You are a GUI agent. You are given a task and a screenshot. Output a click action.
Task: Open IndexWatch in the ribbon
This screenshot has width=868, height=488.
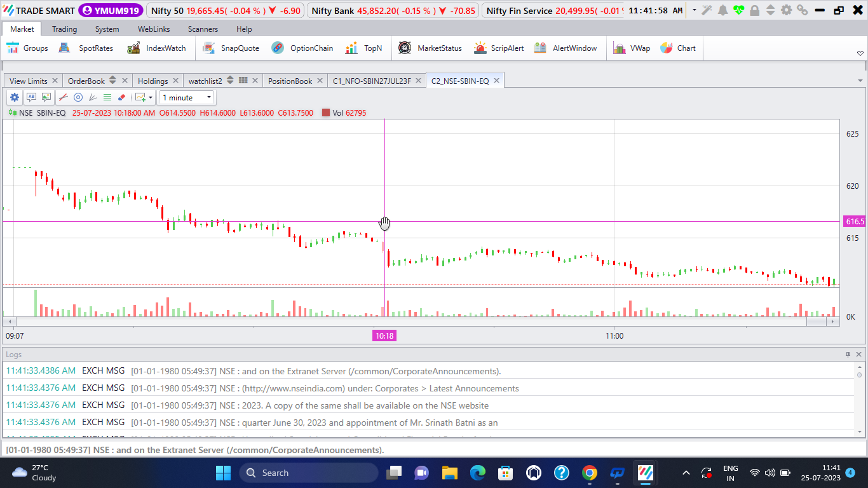[x=156, y=48]
